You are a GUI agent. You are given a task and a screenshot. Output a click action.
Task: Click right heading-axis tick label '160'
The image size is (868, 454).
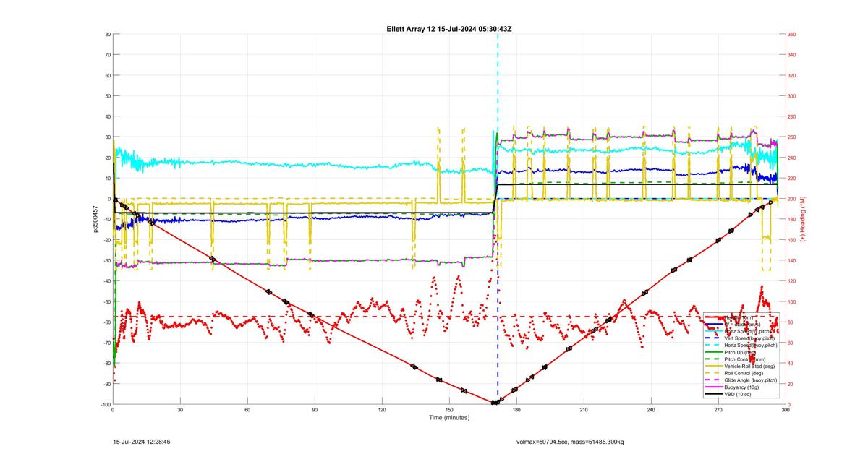[792, 239]
